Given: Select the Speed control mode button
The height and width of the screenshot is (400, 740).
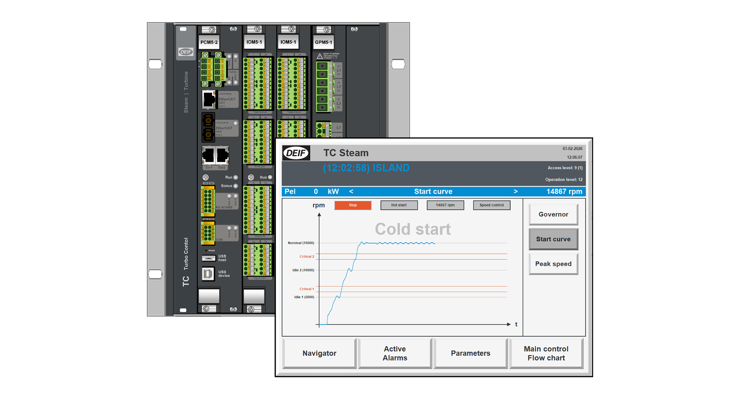Looking at the screenshot, I should [x=491, y=205].
